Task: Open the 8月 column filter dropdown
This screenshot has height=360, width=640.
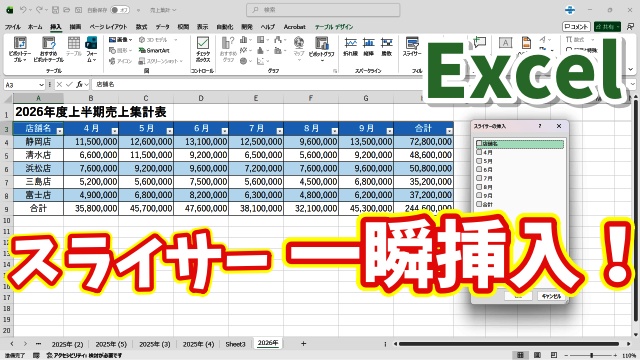Action: [335, 131]
